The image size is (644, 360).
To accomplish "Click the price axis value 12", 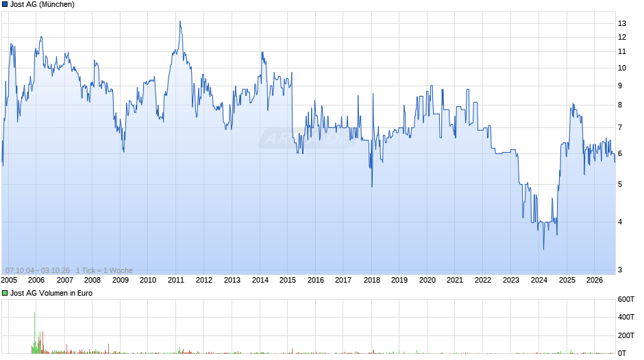I will tap(622, 38).
